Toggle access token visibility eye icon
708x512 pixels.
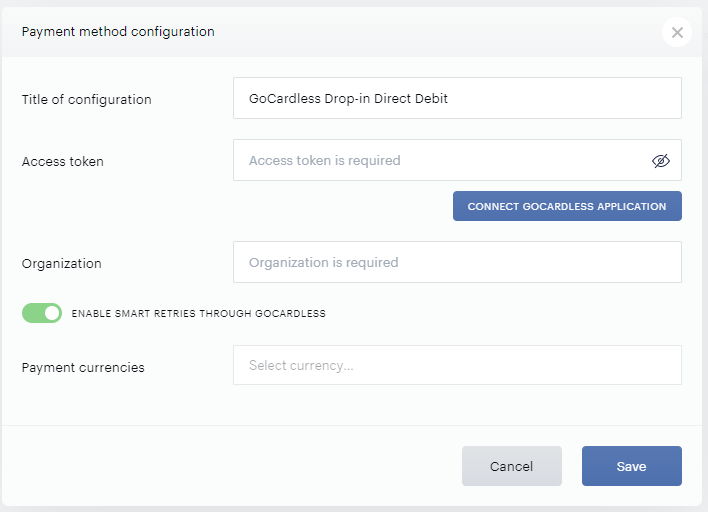coord(661,161)
